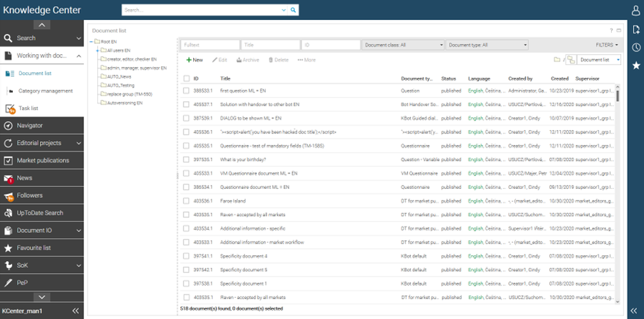The width and height of the screenshot is (644, 319).
Task: Click the help question mark in Document list panel
Action: click(611, 30)
